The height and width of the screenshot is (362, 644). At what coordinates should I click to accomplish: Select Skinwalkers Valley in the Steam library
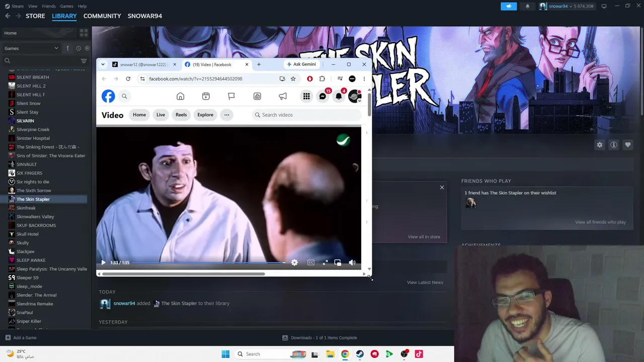tap(35, 217)
